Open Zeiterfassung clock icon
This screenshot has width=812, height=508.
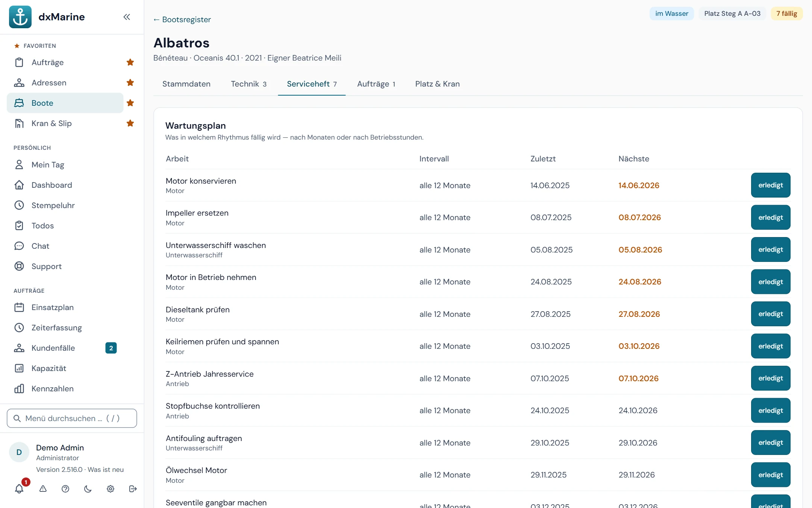tap(19, 328)
